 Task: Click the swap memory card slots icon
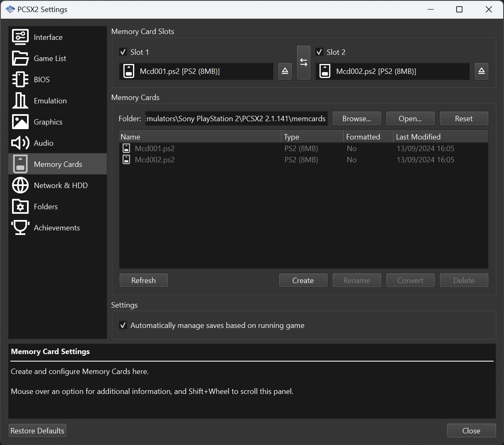[304, 62]
